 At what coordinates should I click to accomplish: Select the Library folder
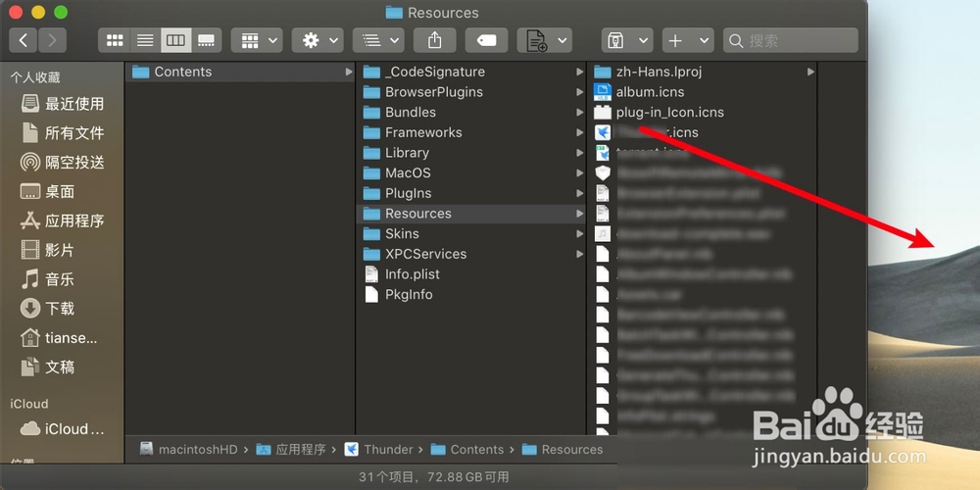click(470, 153)
